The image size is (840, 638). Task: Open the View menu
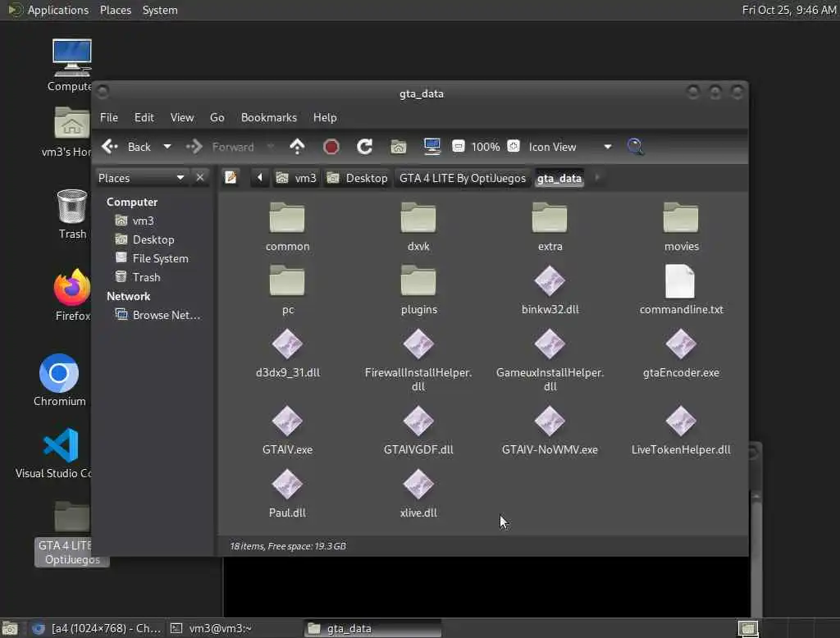182,117
